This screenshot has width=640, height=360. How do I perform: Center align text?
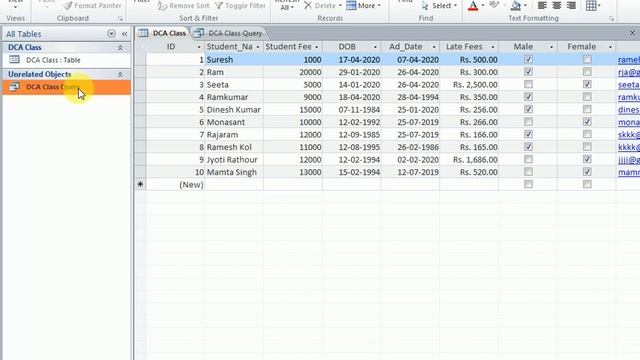click(557, 6)
